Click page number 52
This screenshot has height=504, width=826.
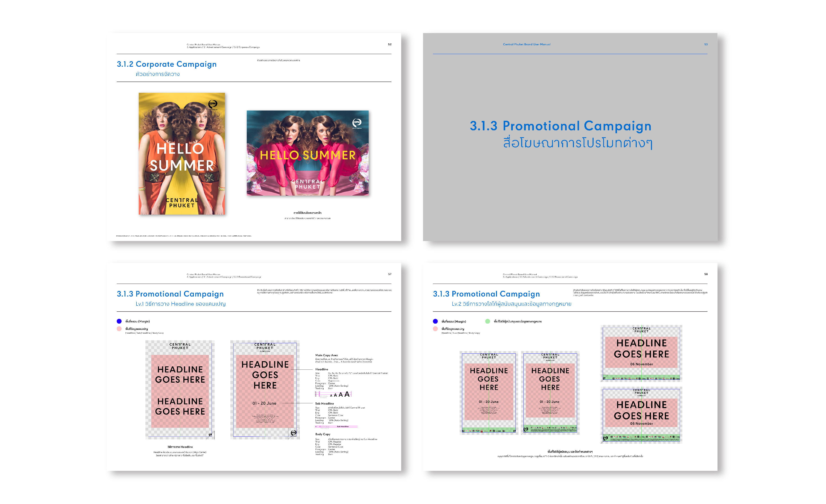tap(390, 44)
